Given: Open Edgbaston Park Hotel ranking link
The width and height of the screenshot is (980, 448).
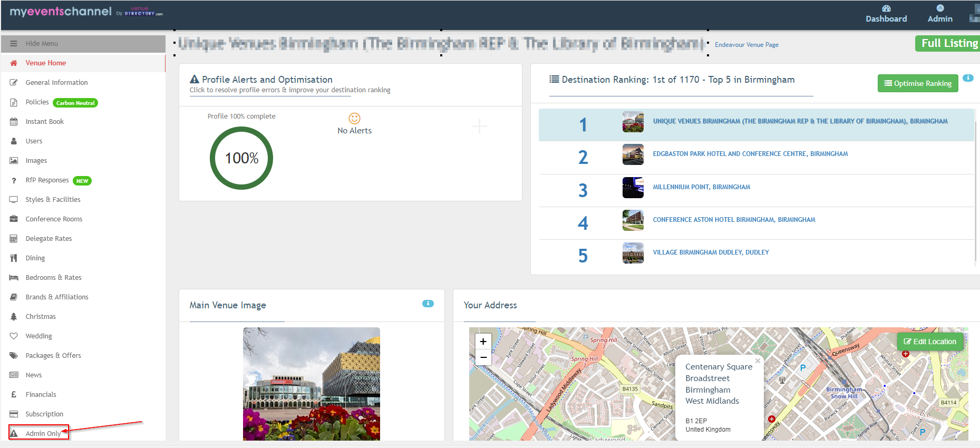Looking at the screenshot, I should click(750, 154).
